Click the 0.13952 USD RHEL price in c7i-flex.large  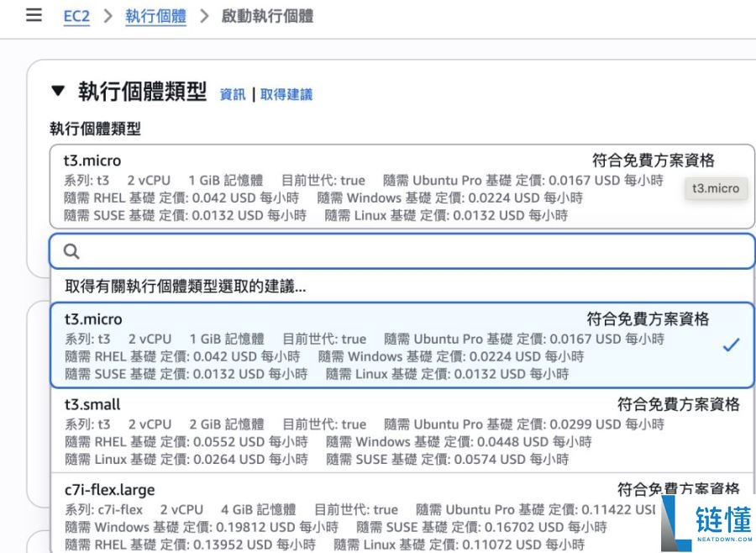[x=233, y=545]
